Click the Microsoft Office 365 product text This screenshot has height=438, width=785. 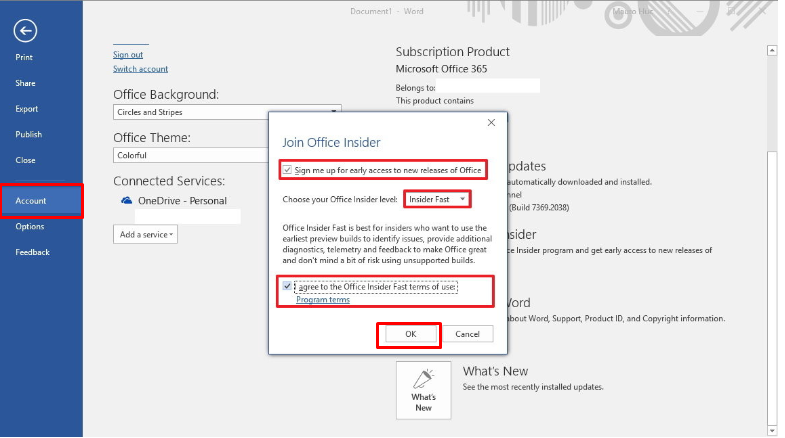441,69
